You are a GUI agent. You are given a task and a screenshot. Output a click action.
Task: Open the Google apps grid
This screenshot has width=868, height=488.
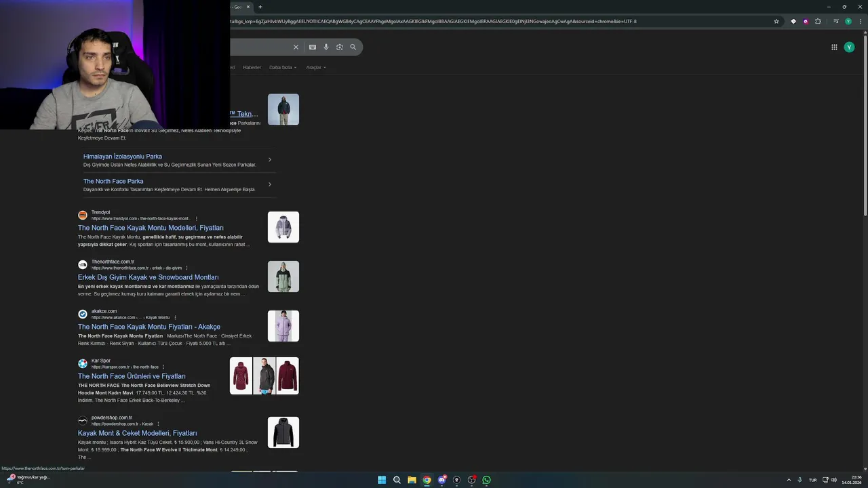pos(834,47)
